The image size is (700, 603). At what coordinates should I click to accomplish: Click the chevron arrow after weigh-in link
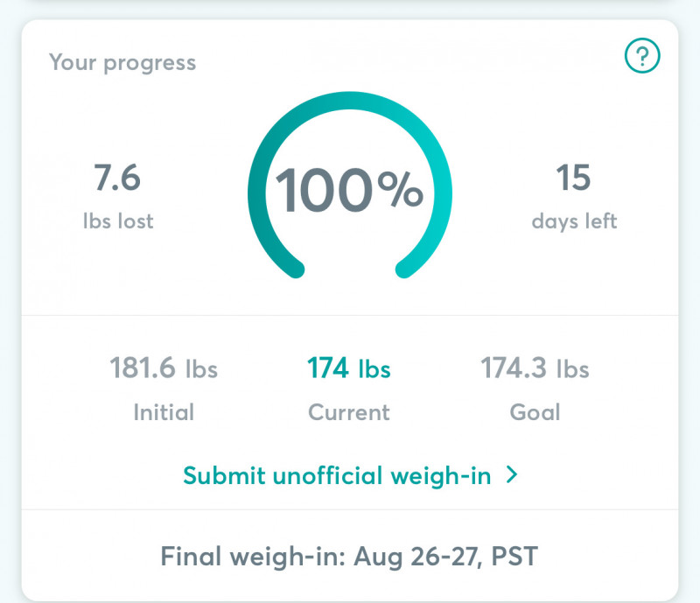point(513,475)
